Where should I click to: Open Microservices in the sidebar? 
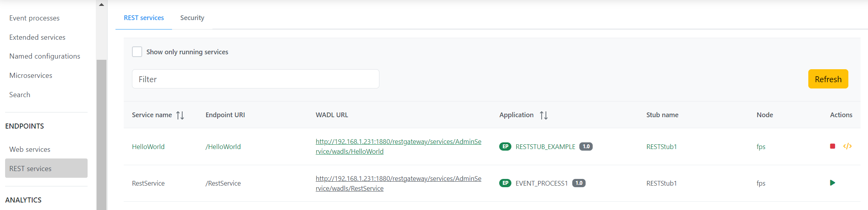pyautogui.click(x=31, y=76)
